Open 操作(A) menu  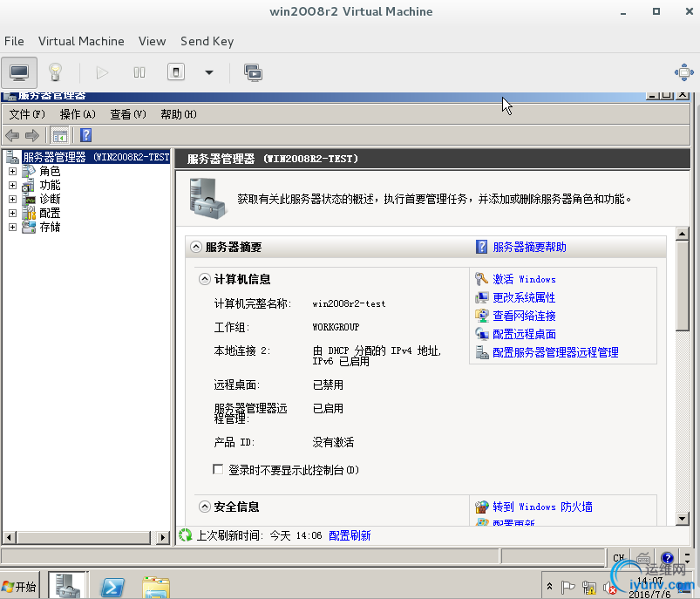[78, 114]
